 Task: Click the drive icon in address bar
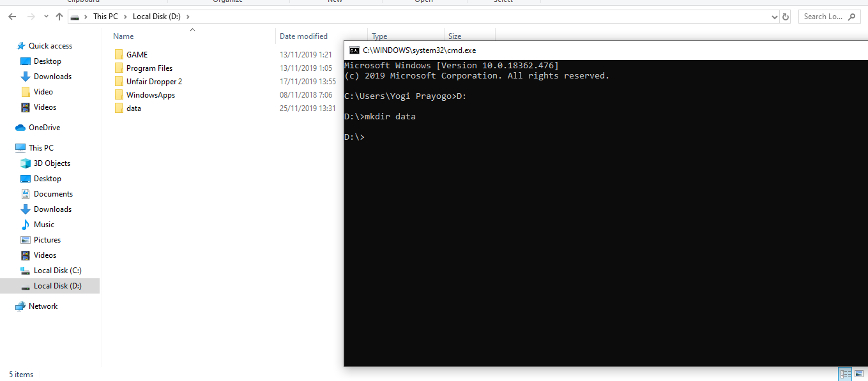tap(75, 17)
